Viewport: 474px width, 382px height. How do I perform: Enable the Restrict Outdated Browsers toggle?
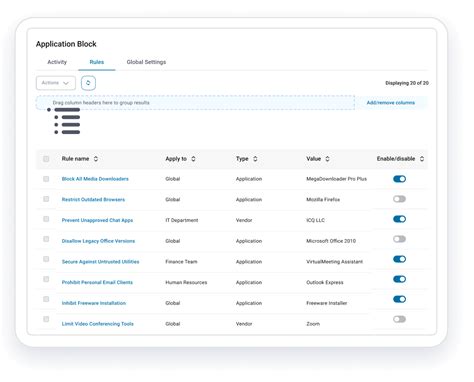(x=399, y=199)
